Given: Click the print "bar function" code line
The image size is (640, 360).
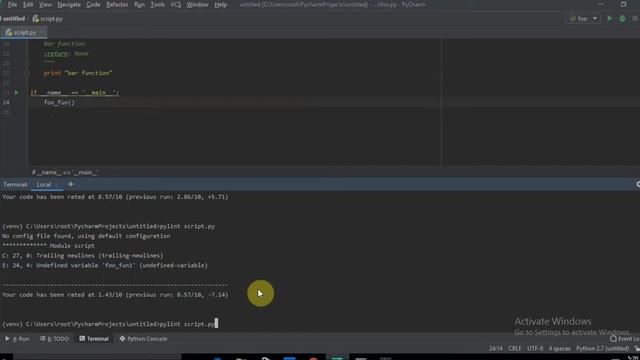Looking at the screenshot, I should pos(78,73).
